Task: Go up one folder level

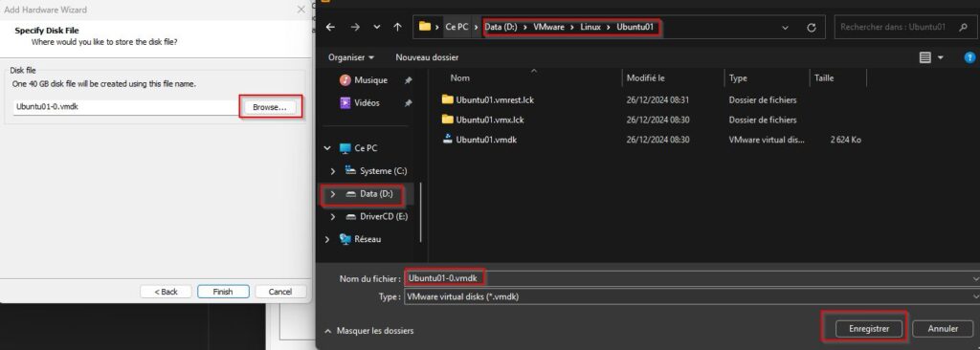Action: point(397,28)
